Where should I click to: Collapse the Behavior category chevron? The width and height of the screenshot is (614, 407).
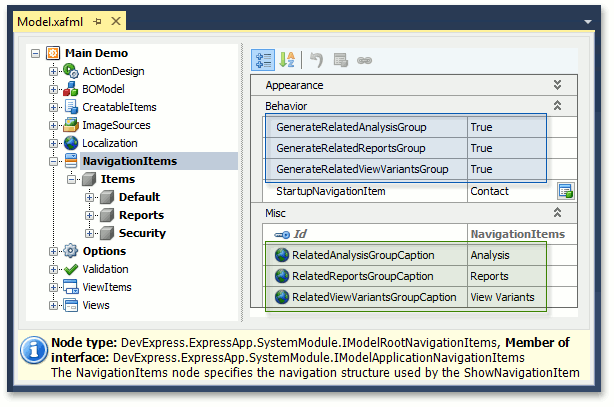(557, 105)
